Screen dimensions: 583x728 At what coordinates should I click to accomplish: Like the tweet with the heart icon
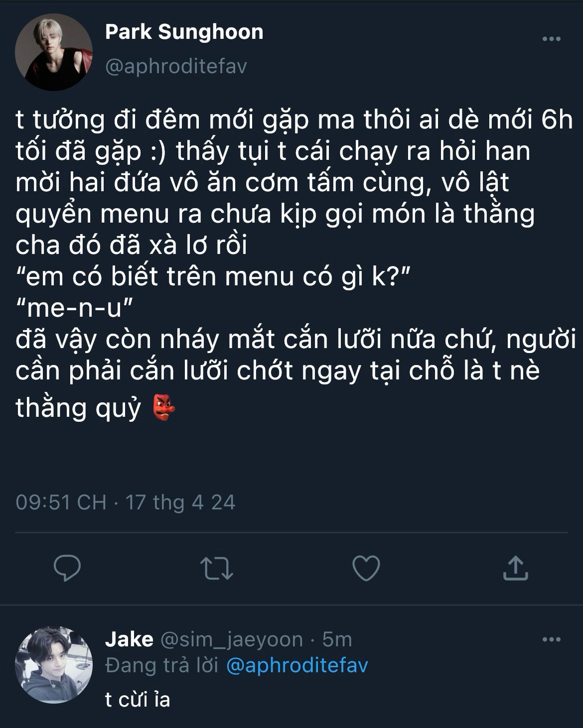366,568
